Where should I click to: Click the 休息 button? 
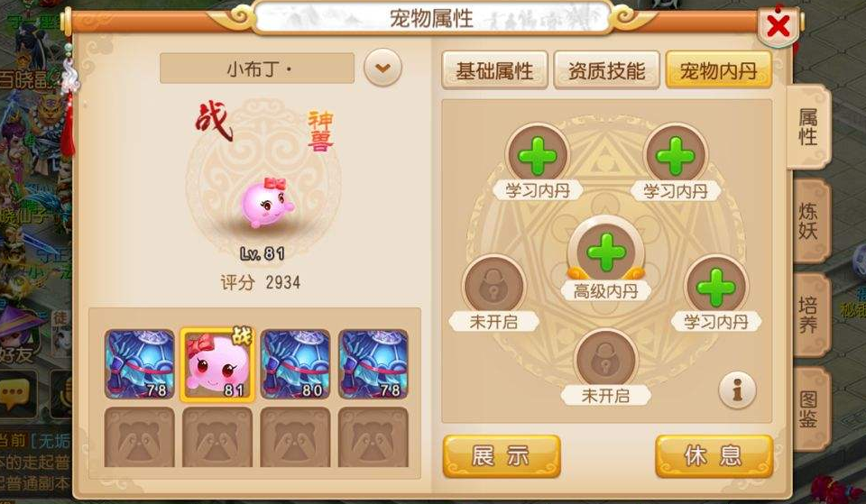point(714,456)
